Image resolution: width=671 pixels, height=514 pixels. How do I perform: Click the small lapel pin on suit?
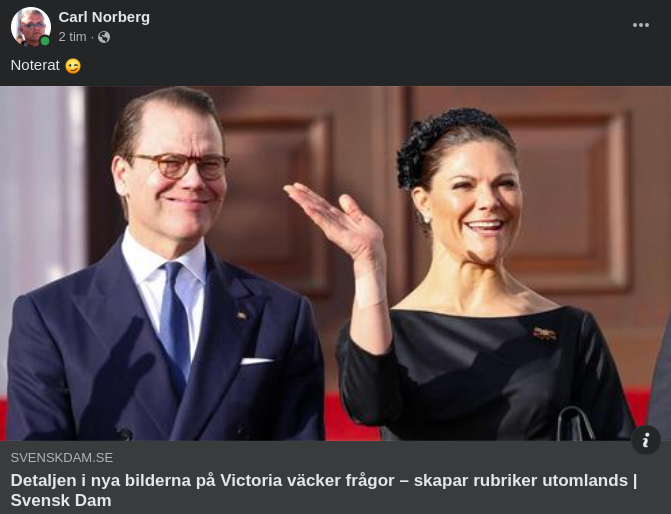242,316
